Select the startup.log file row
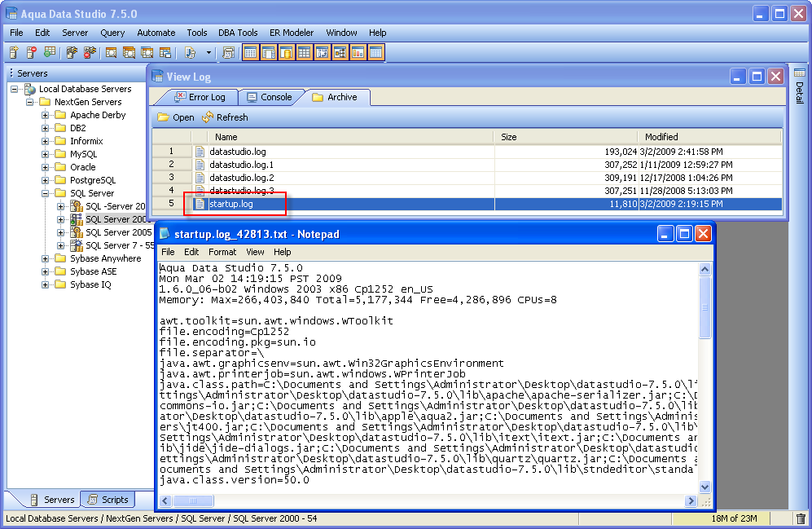This screenshot has width=812, height=529. point(467,204)
